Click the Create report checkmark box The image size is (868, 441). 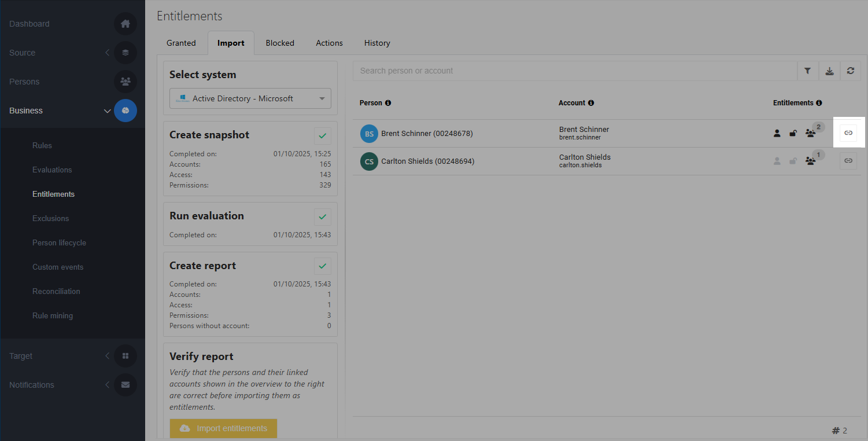(x=323, y=266)
